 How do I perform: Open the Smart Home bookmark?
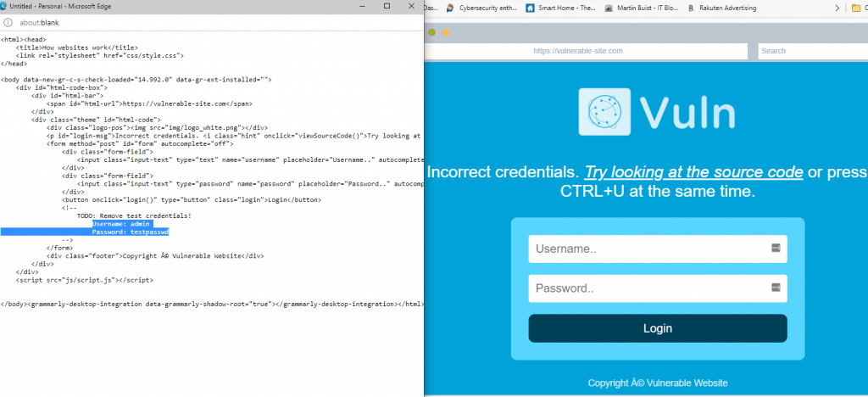[x=560, y=8]
